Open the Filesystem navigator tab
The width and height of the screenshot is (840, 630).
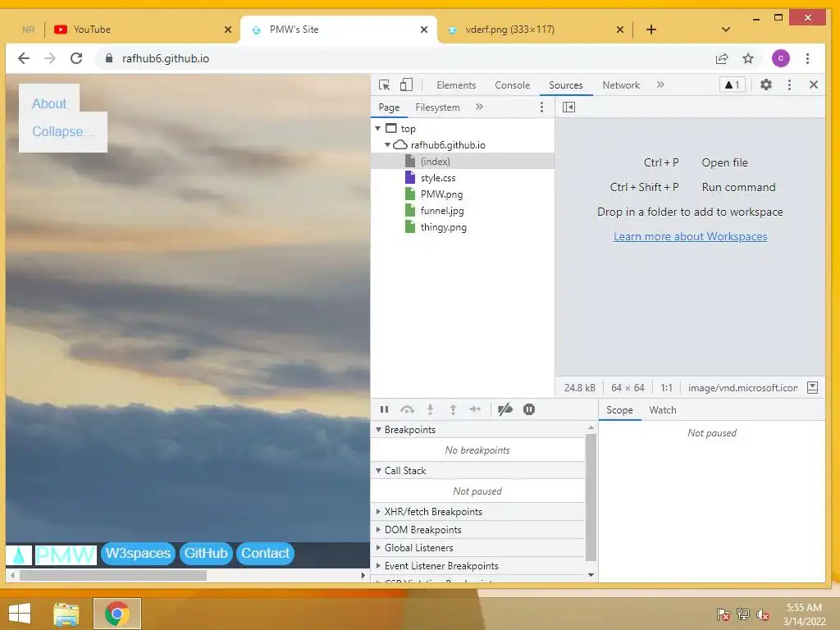[x=438, y=107]
